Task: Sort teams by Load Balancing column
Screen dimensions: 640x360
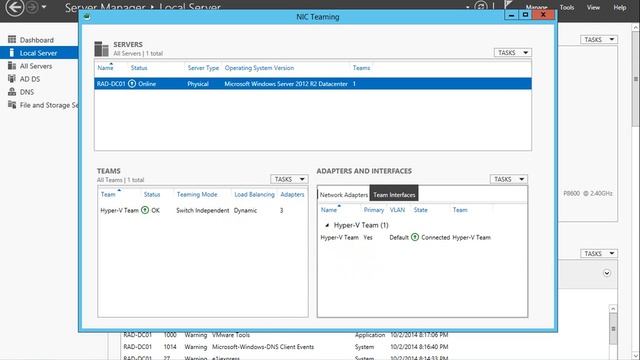Action: [254, 194]
